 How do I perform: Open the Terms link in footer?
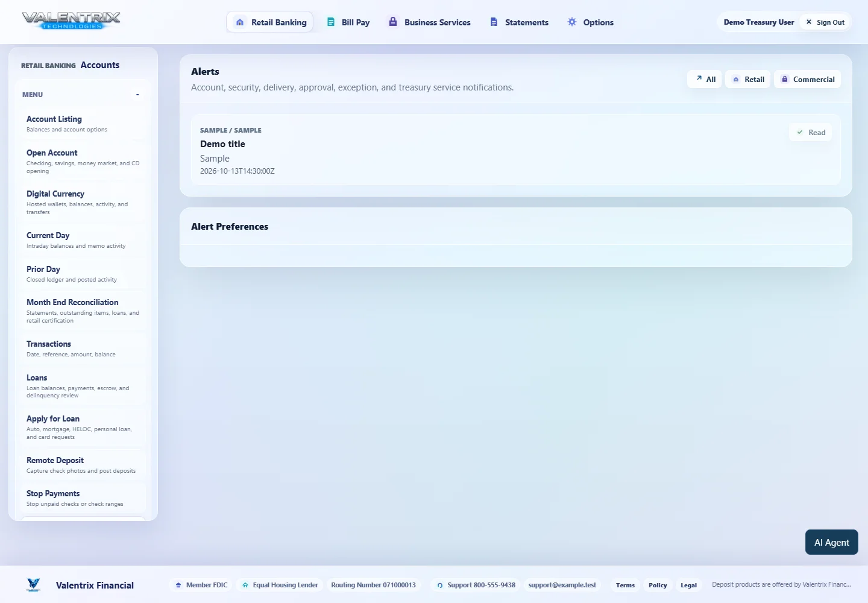(x=625, y=585)
